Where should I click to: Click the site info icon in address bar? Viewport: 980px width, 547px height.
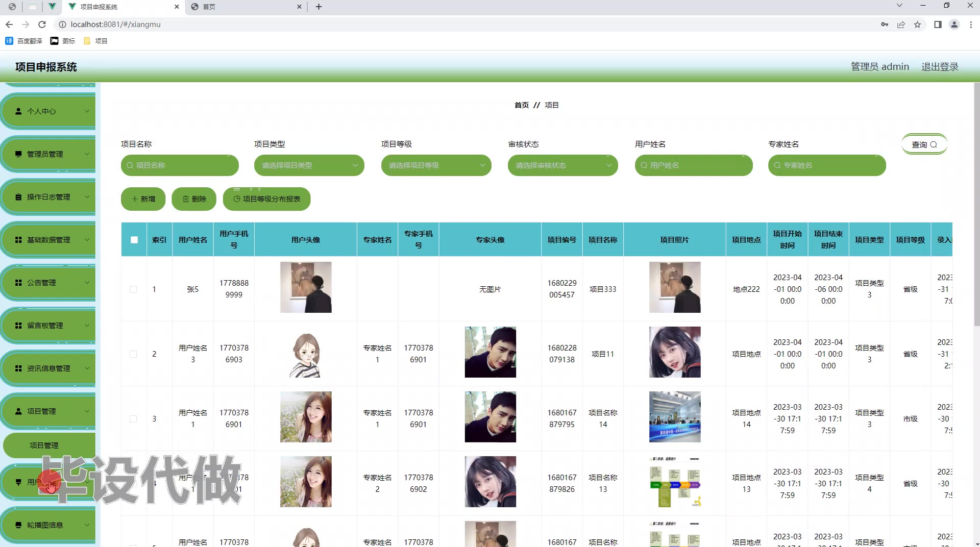click(62, 24)
